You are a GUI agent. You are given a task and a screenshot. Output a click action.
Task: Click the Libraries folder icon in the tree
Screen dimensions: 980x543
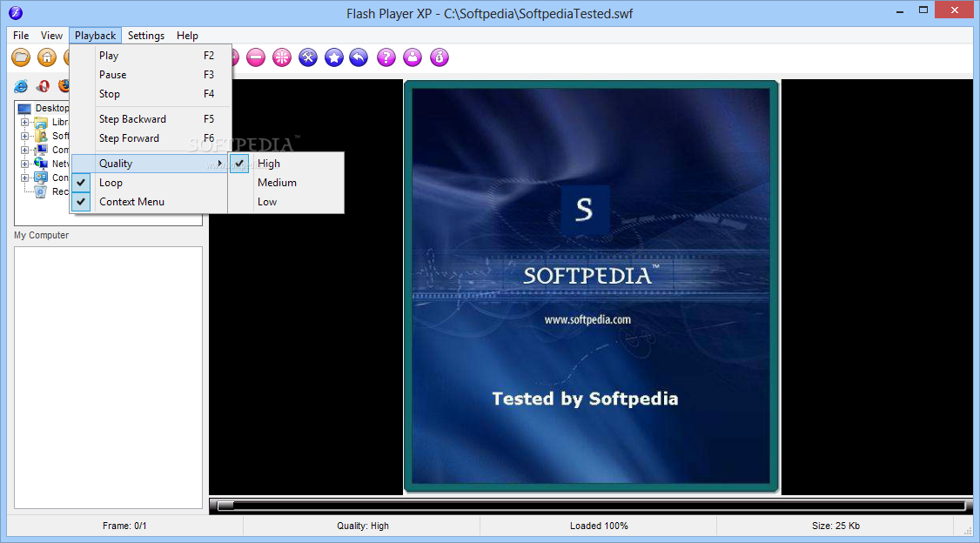(41, 123)
